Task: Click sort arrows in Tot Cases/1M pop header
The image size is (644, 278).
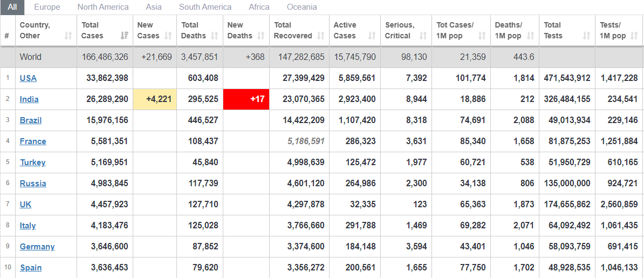Action: point(482,36)
